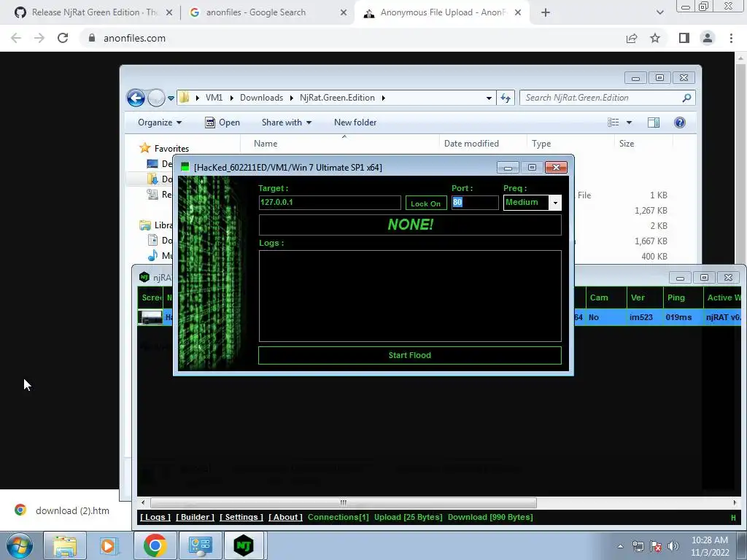Image resolution: width=747 pixels, height=560 pixels.
Task: Open [ Settings ] in njRAT bottom bar
Action: coord(241,517)
